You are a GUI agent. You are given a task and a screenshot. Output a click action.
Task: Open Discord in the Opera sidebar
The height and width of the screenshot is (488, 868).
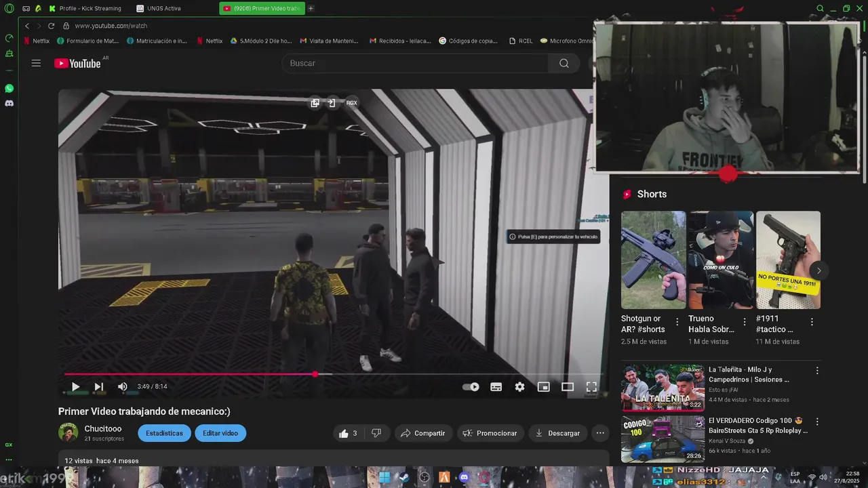(9, 104)
